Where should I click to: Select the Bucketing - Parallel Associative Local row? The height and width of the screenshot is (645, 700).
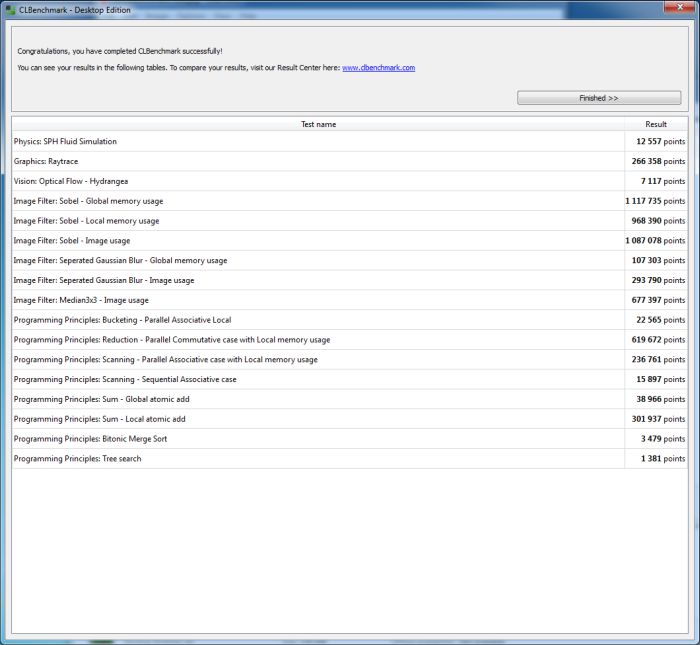pos(350,320)
